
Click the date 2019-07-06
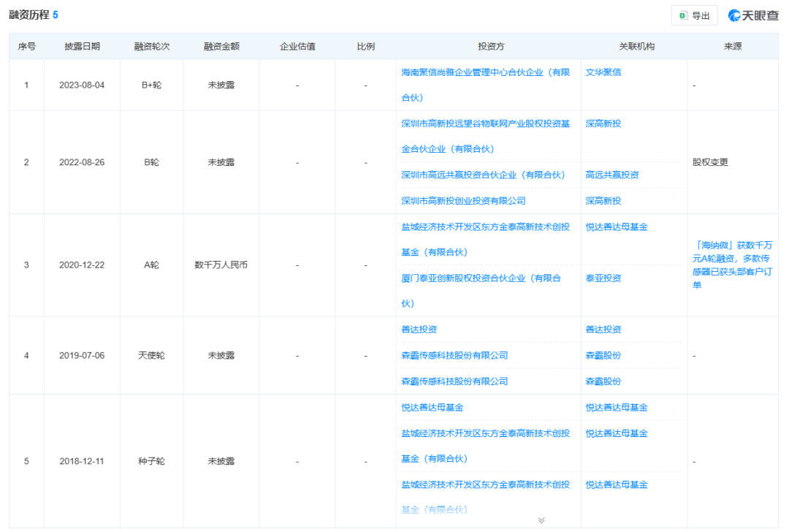(82, 355)
